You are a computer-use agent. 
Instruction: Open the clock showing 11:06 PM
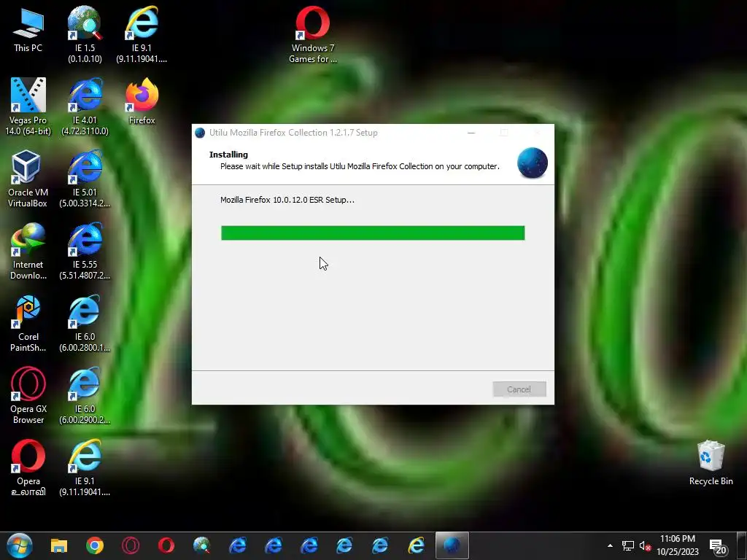point(678,545)
